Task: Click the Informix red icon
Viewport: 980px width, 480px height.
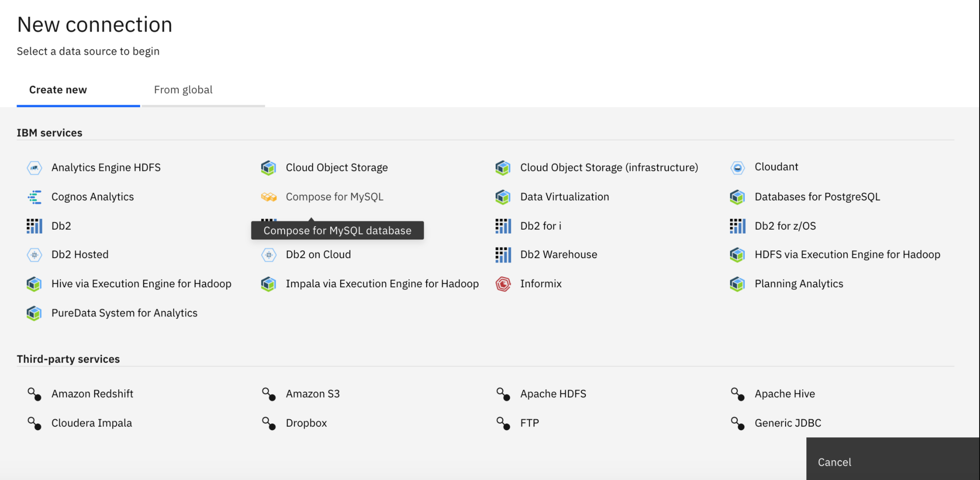Action: tap(503, 284)
